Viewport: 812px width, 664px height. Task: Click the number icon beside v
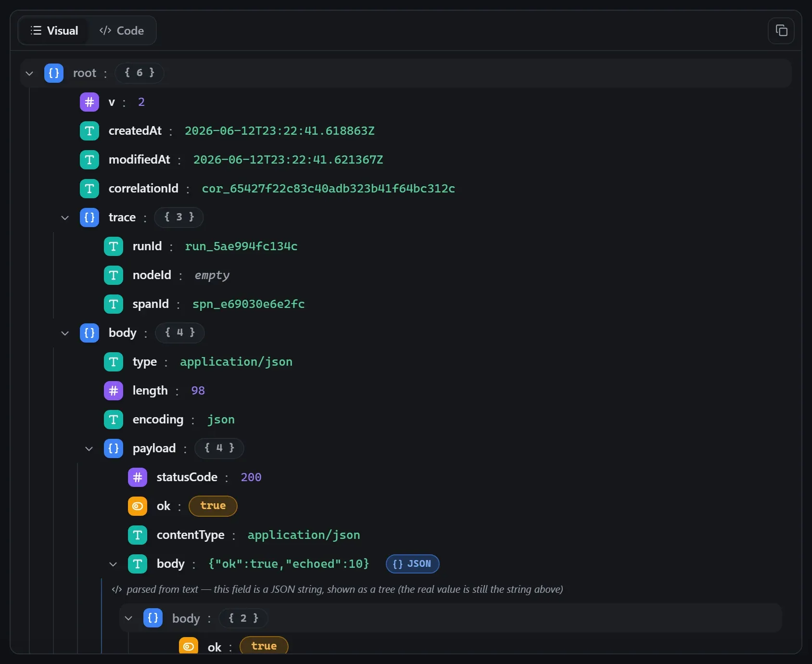pyautogui.click(x=89, y=102)
